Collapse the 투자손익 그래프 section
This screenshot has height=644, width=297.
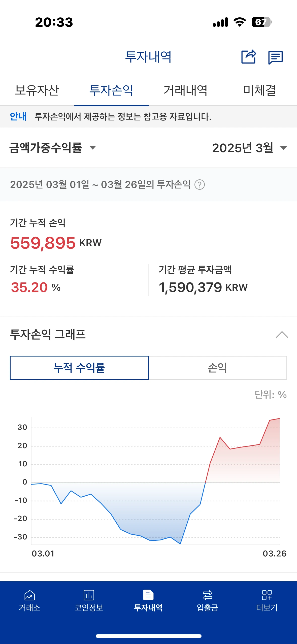[282, 335]
